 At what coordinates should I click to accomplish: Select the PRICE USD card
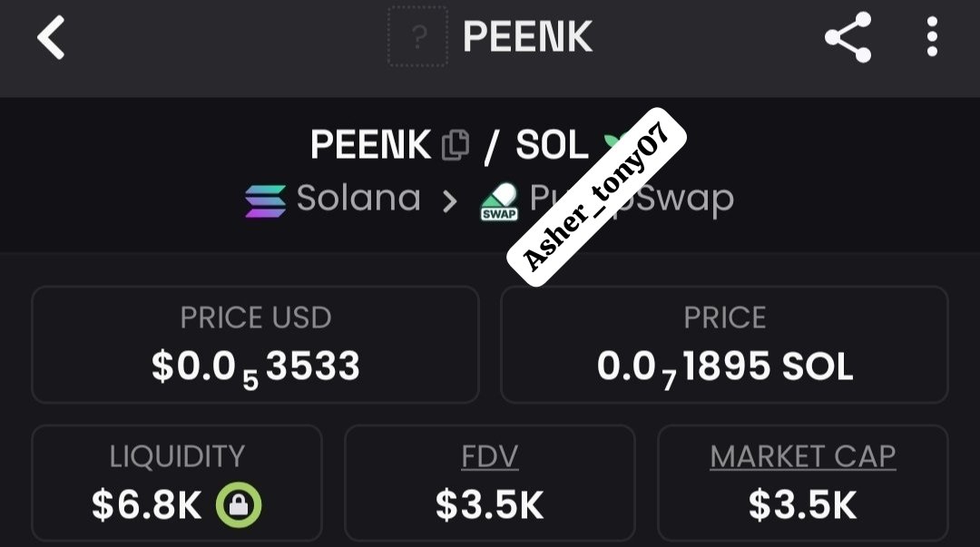(255, 345)
